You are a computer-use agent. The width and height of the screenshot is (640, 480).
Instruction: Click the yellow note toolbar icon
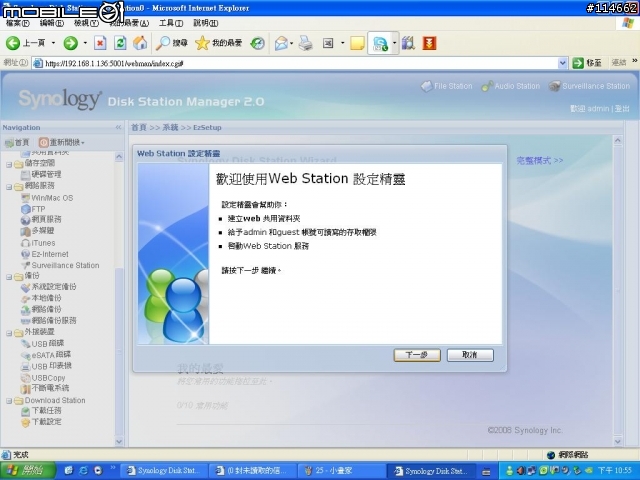[x=357, y=43]
